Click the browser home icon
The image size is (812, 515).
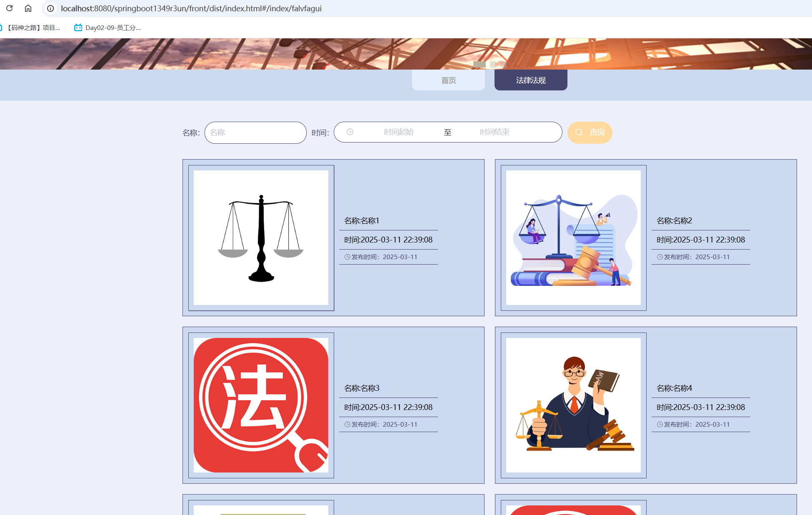28,8
